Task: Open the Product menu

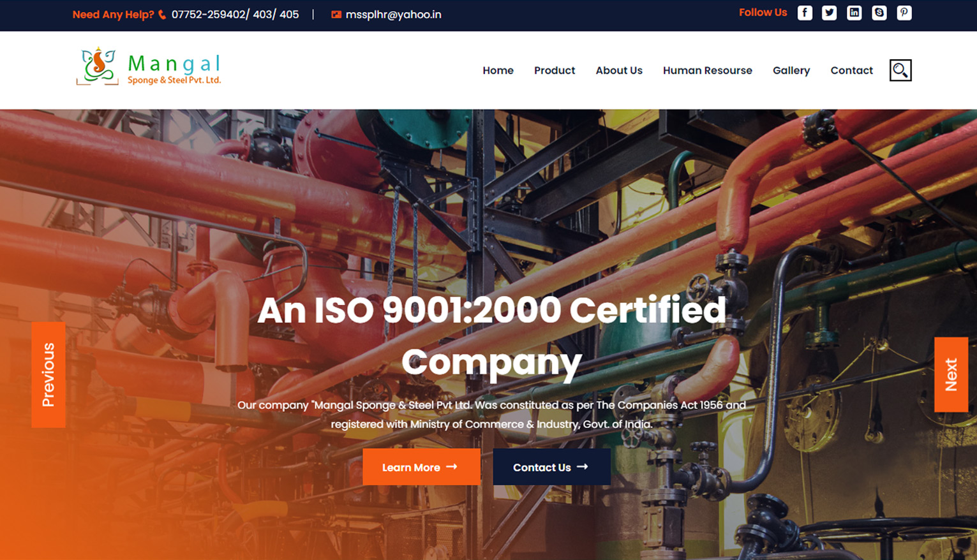Action: pos(554,70)
